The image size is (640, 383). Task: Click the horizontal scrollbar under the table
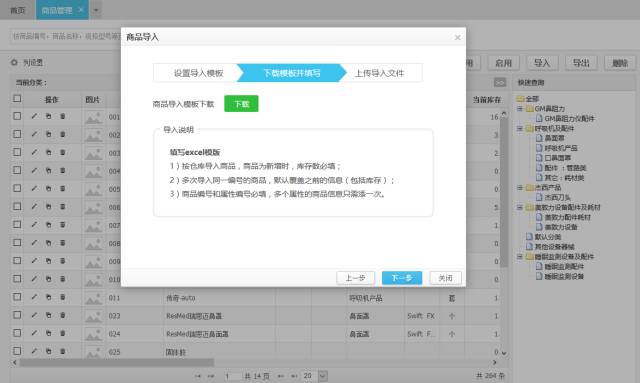[116, 362]
